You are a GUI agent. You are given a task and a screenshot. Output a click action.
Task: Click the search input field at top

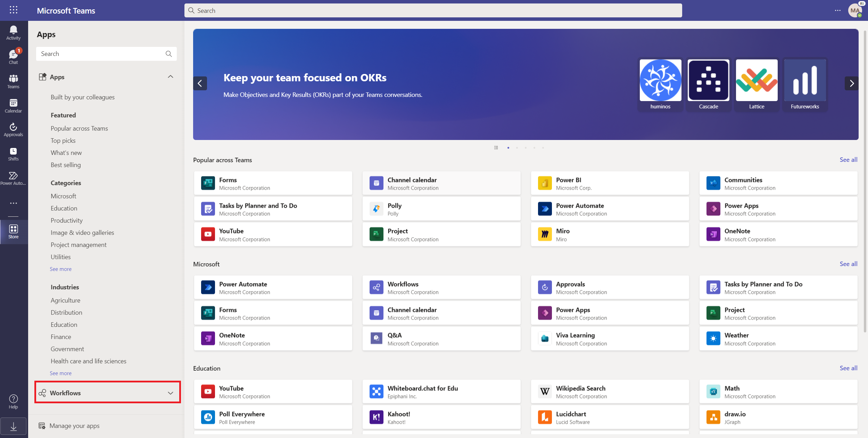433,10
